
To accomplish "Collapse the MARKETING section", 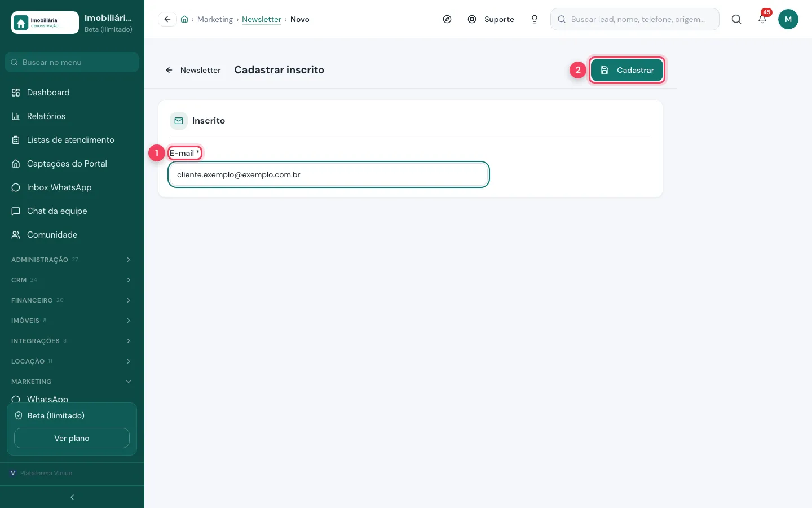I will coord(72,382).
